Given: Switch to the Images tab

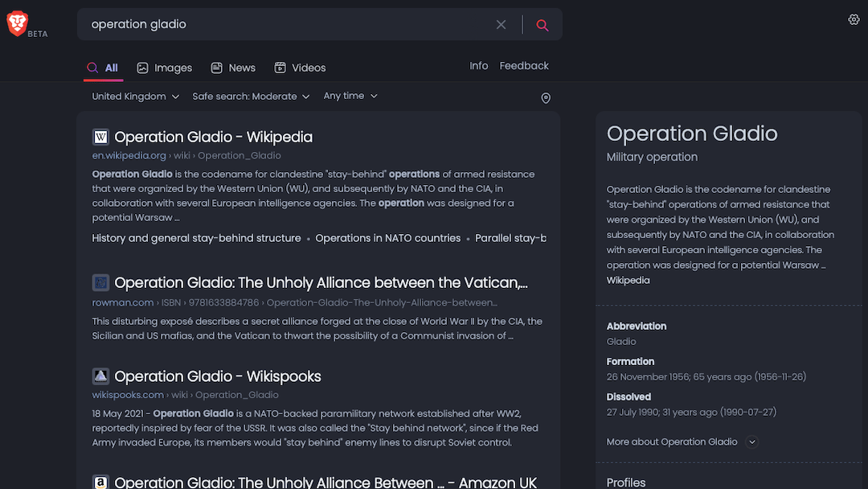Looking at the screenshot, I should coord(165,68).
